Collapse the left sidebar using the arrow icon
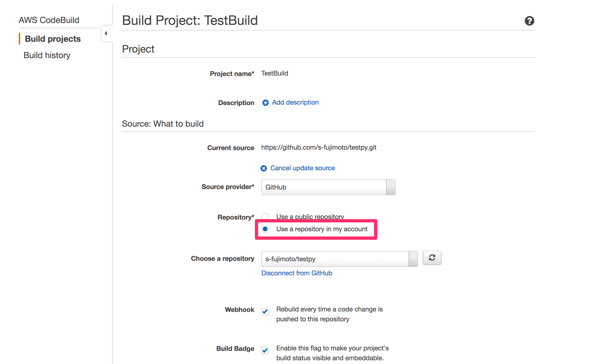 tap(106, 33)
